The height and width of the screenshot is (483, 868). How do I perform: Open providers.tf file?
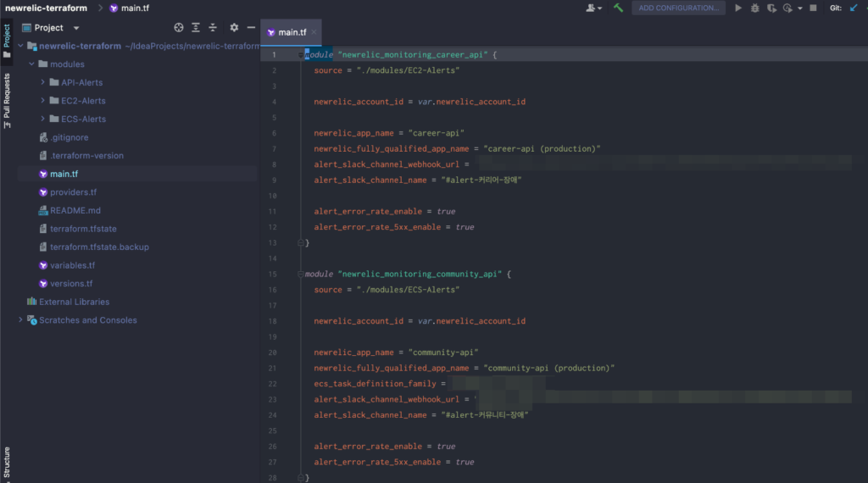pyautogui.click(x=68, y=192)
